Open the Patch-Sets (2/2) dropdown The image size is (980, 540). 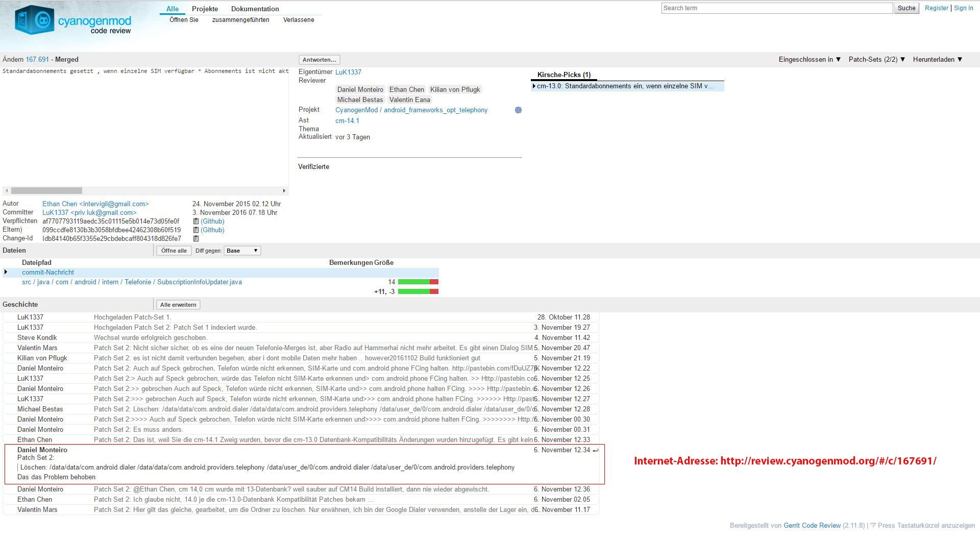pyautogui.click(x=877, y=60)
